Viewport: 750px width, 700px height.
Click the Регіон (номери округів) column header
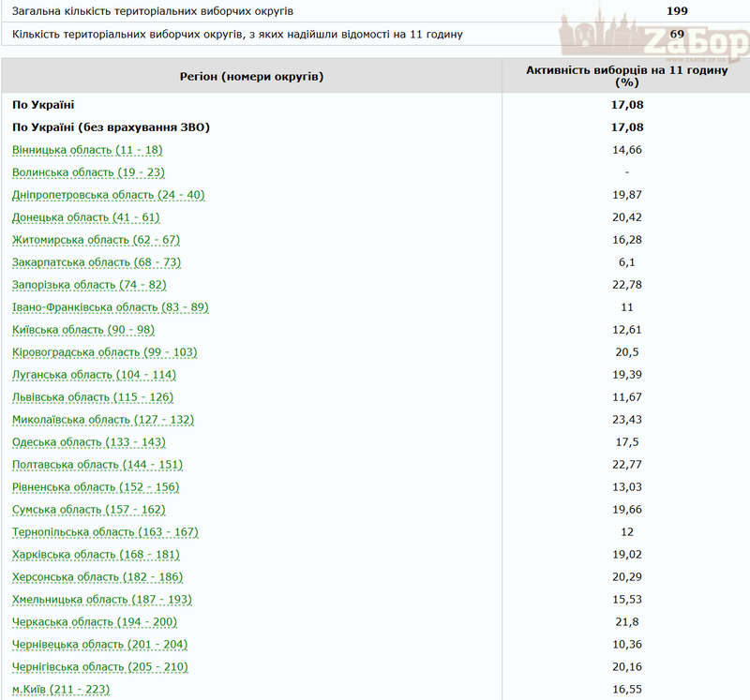click(x=251, y=76)
